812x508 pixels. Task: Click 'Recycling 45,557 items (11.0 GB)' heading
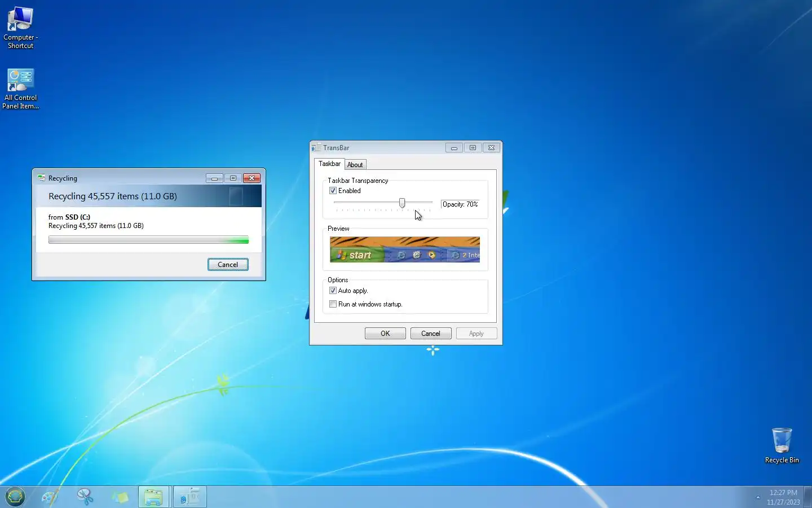point(113,196)
